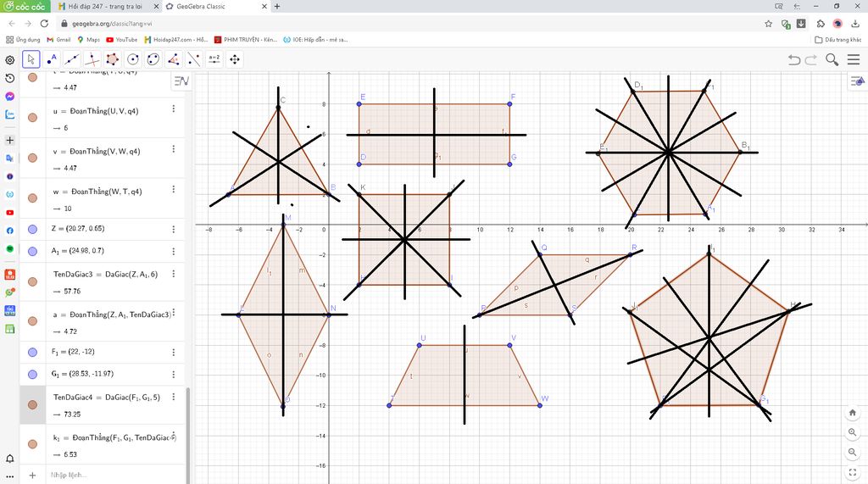Click the Undo arrow
Screen dimensions: 868x484
[794, 60]
